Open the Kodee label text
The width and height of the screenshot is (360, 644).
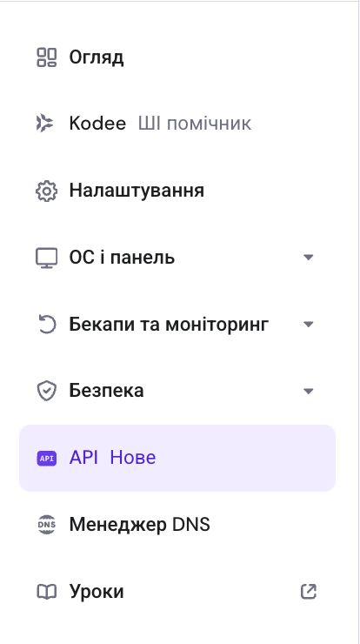click(x=97, y=124)
